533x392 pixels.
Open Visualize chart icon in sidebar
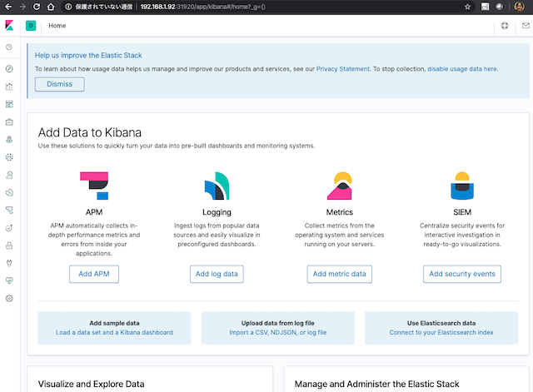tap(9, 87)
